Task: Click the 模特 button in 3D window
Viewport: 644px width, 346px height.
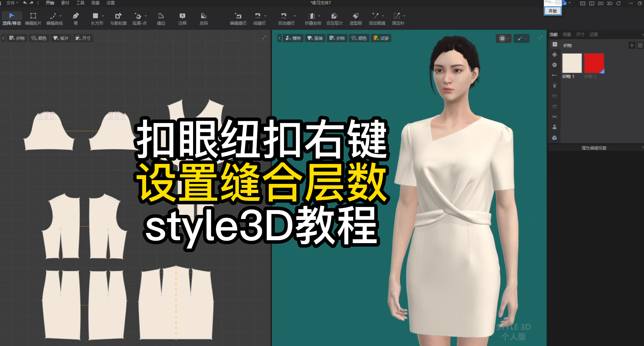Action: (293, 38)
